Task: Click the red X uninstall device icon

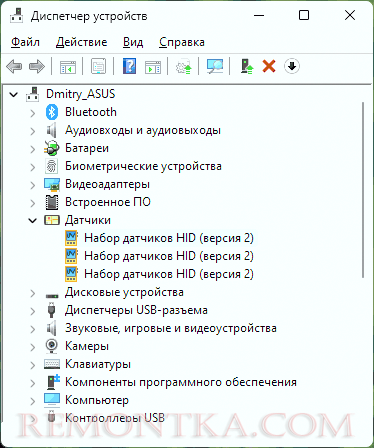Action: point(269,66)
